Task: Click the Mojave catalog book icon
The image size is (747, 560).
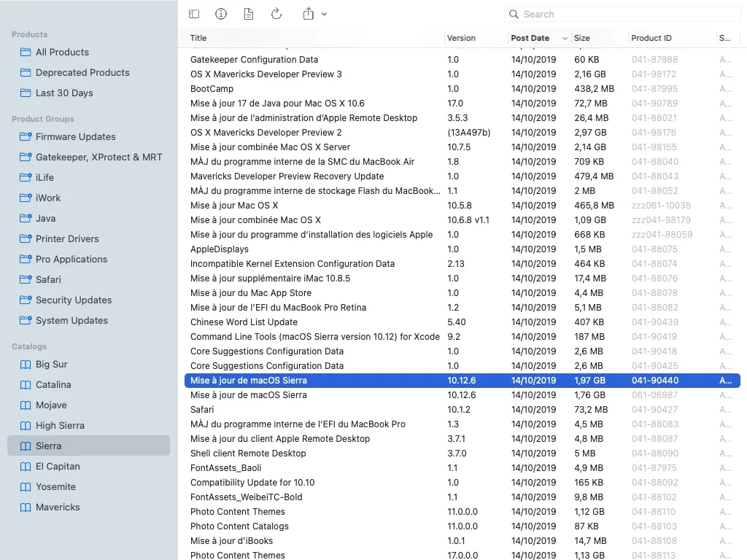Action: [x=26, y=405]
